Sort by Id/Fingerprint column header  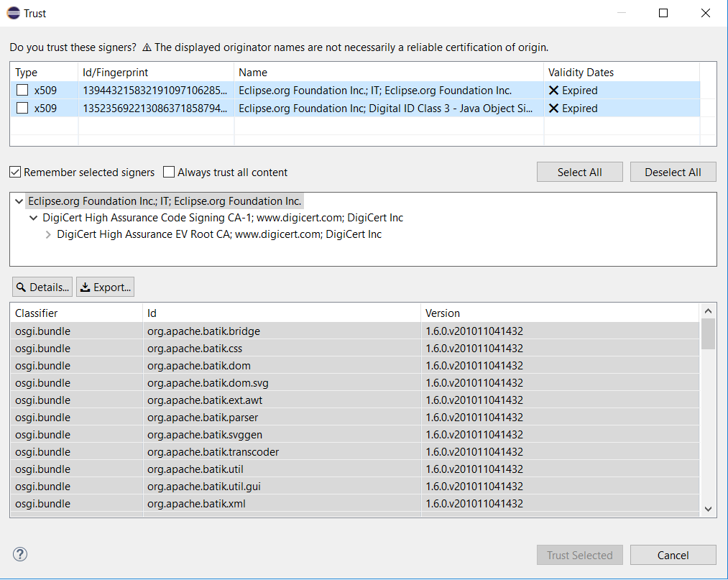coord(156,73)
